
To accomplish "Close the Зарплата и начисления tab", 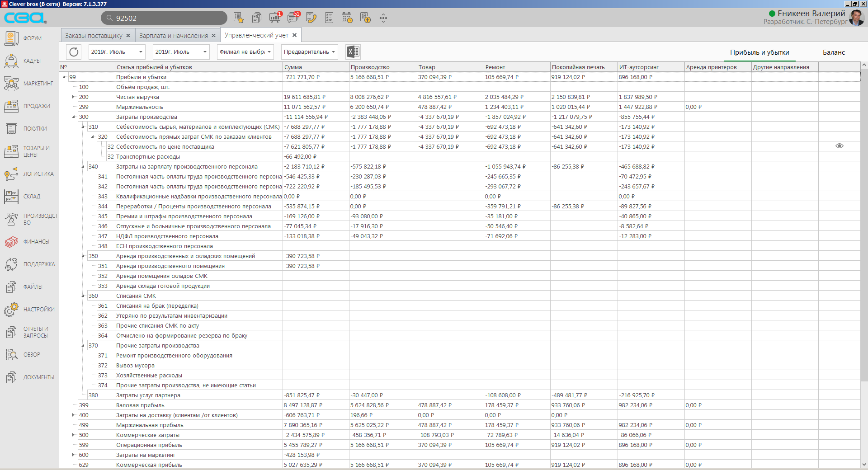I will pos(214,36).
